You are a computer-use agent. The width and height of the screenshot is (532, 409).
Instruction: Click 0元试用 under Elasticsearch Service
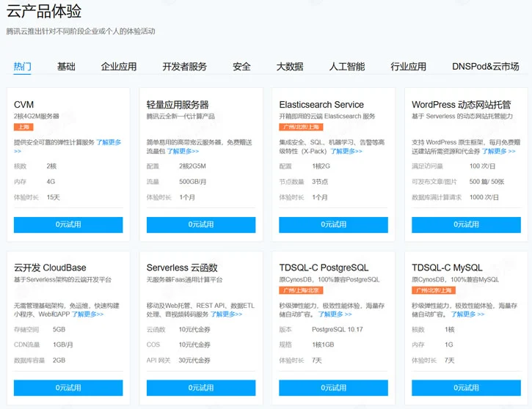pyautogui.click(x=334, y=224)
